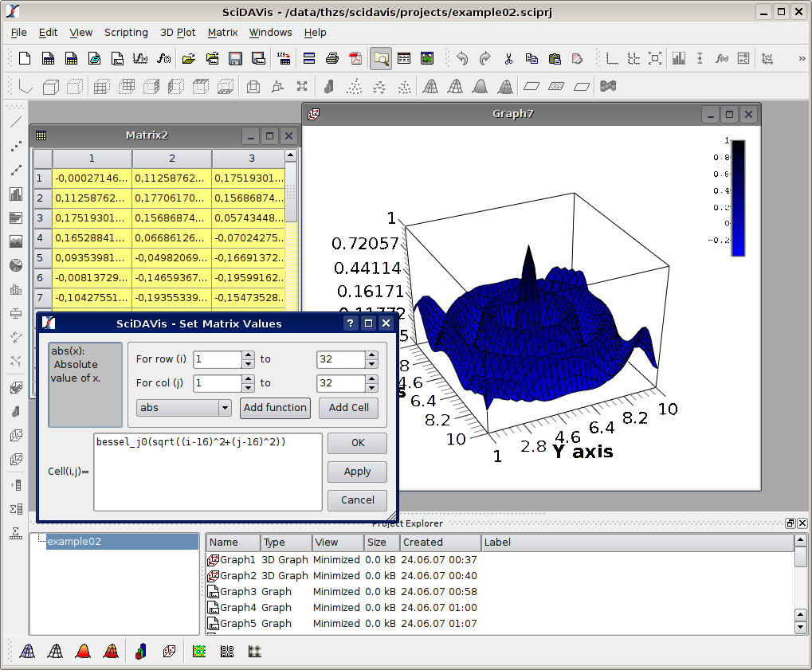Image resolution: width=812 pixels, height=670 pixels.
Task: Increase the For col (j) start value
Action: [x=249, y=378]
